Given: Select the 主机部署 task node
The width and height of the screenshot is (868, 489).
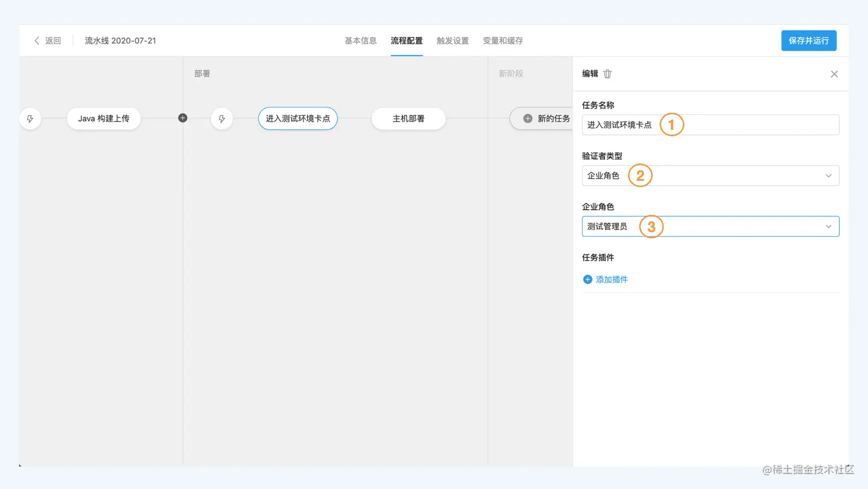Looking at the screenshot, I should point(408,118).
